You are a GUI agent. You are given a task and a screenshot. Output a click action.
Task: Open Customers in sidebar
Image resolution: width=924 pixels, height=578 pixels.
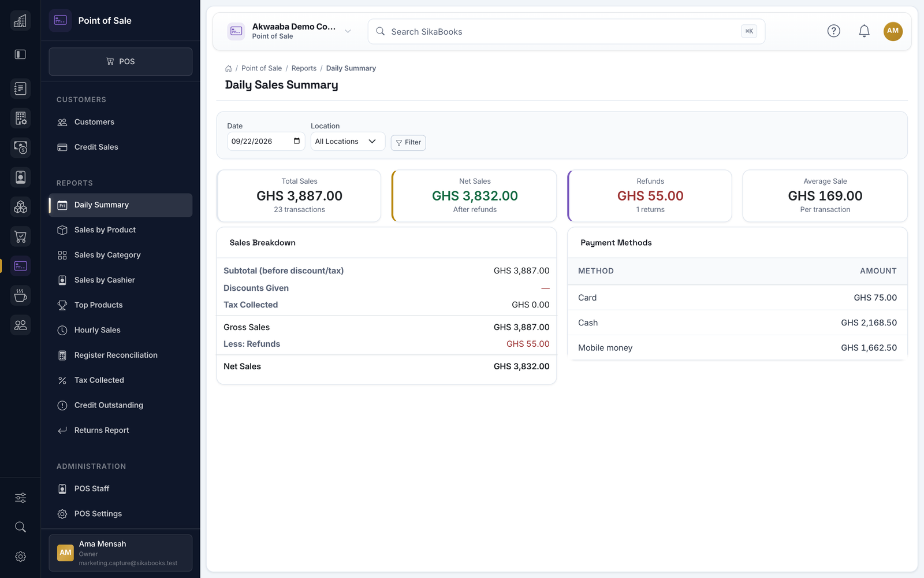(121, 122)
